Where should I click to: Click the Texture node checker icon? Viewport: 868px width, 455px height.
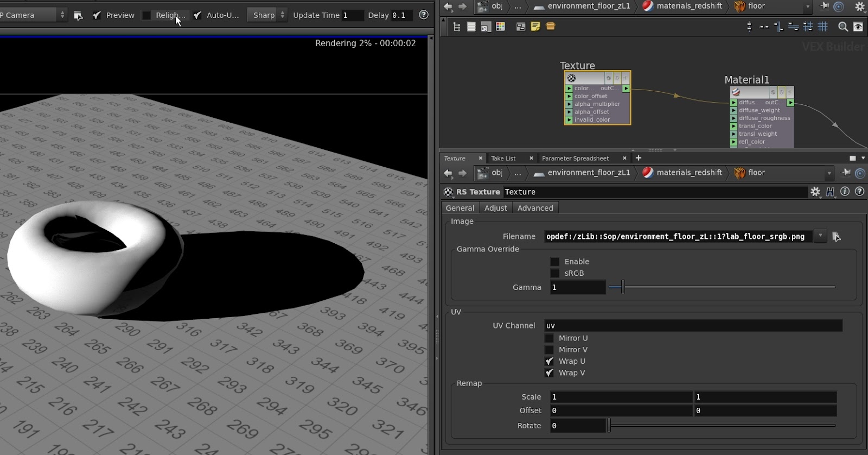[571, 78]
